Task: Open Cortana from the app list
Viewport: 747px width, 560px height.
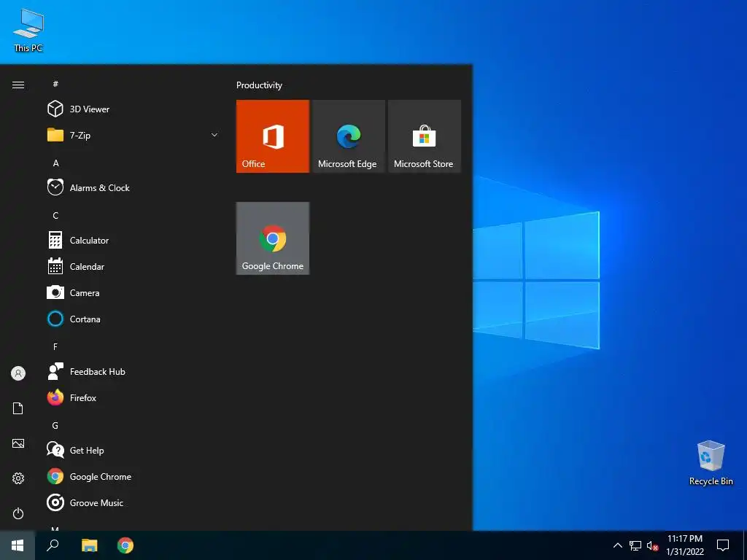Action: click(x=133, y=319)
